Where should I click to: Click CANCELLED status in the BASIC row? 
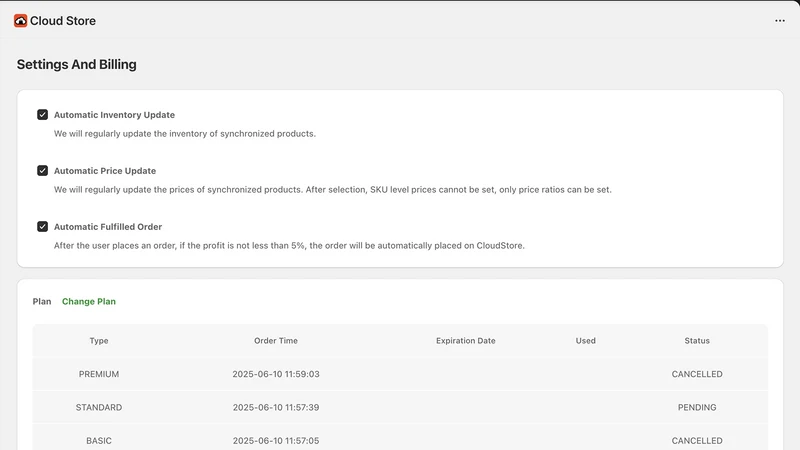coord(697,440)
